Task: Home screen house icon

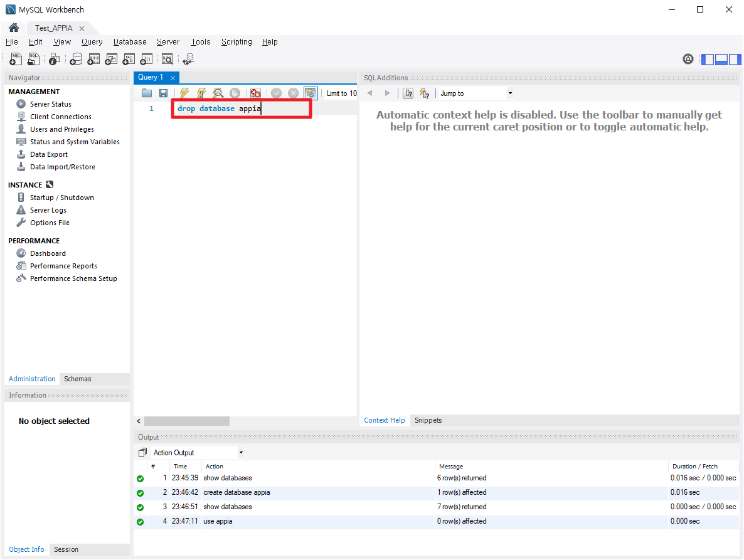Action: (14, 28)
